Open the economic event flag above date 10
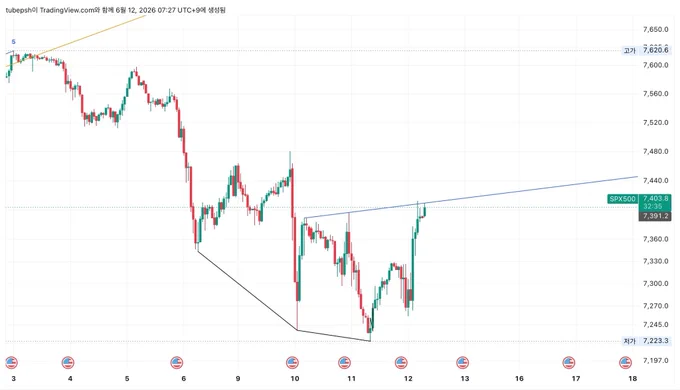The width and height of the screenshot is (680, 390). (293, 362)
